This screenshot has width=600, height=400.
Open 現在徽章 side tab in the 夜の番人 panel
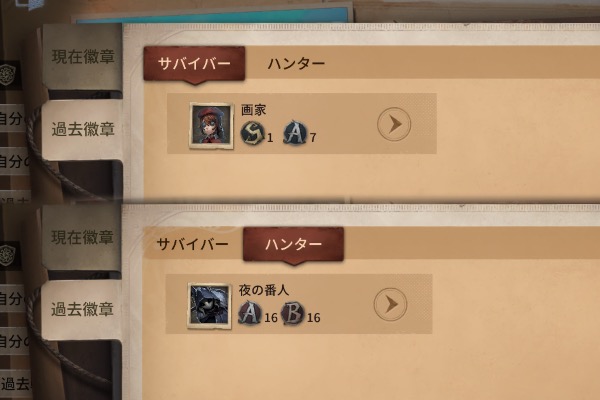pos(82,237)
